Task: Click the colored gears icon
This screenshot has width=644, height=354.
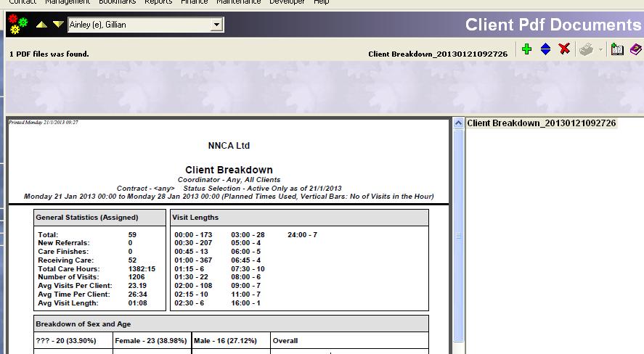Action: pyautogui.click(x=17, y=24)
